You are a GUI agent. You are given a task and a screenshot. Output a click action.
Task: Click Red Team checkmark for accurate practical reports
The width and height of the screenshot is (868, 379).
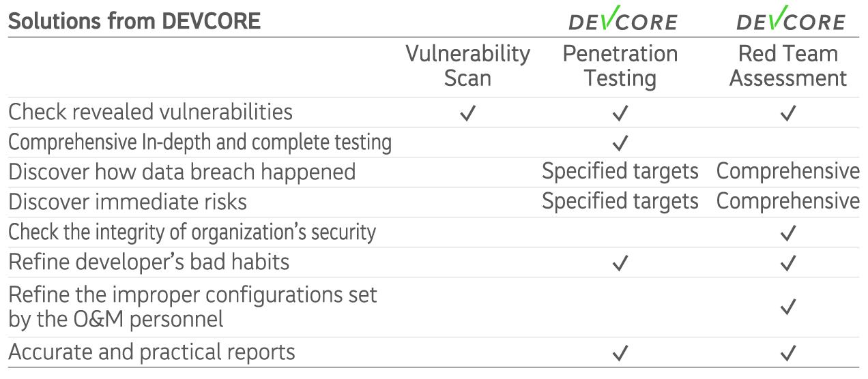[788, 353]
